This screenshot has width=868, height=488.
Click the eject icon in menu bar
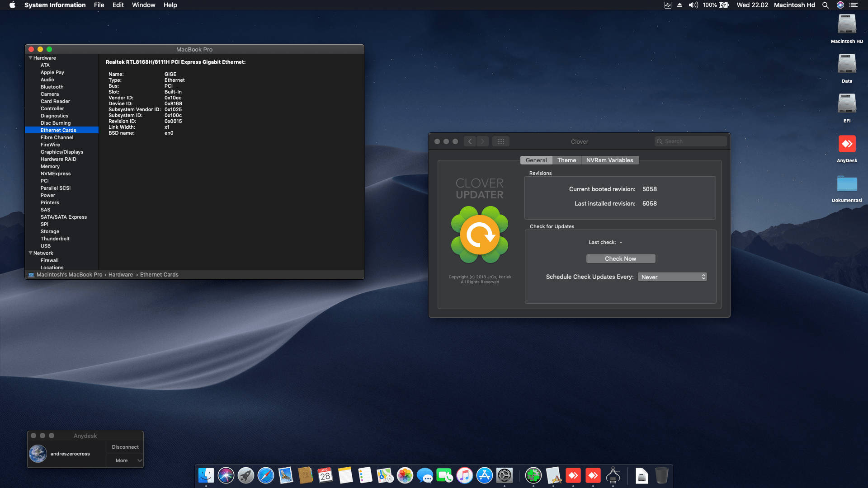click(x=679, y=5)
